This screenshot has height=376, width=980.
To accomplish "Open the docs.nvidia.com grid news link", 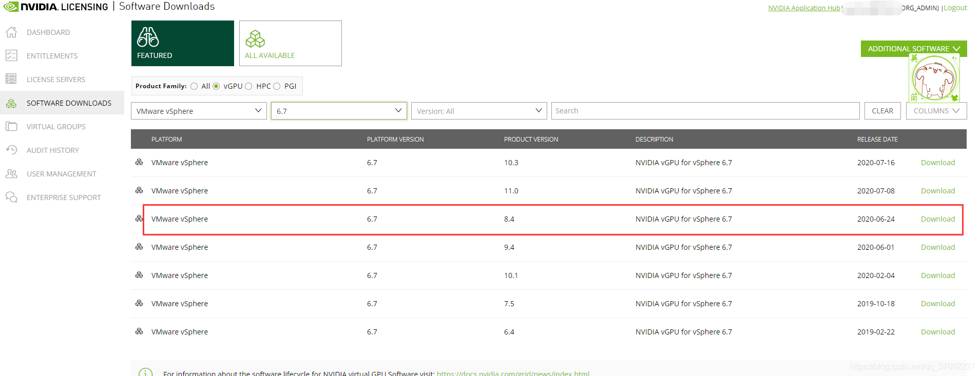I will coord(513,373).
